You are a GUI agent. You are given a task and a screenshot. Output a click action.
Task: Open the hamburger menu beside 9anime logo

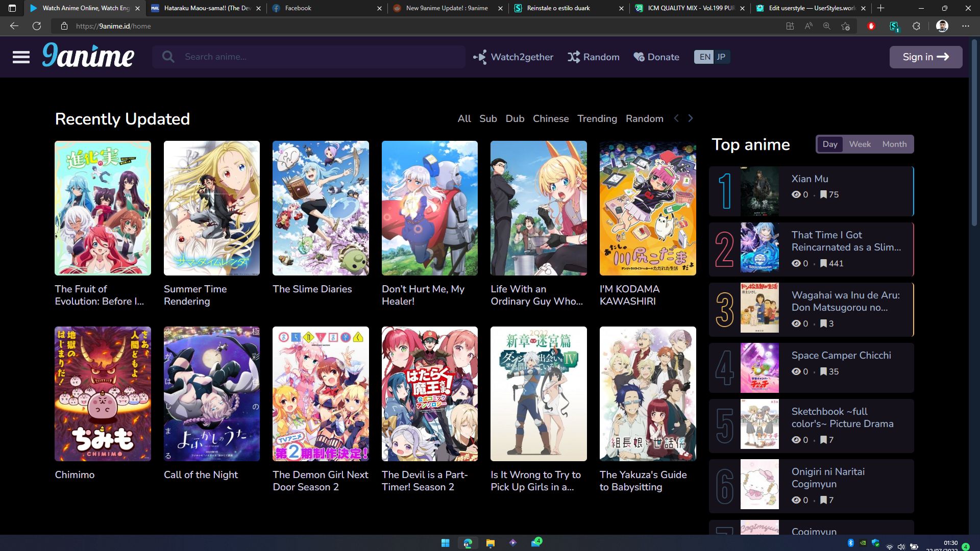pyautogui.click(x=21, y=57)
